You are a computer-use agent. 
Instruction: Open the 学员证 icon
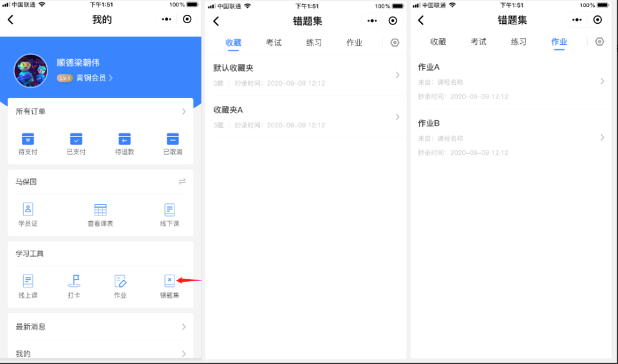pos(28,210)
